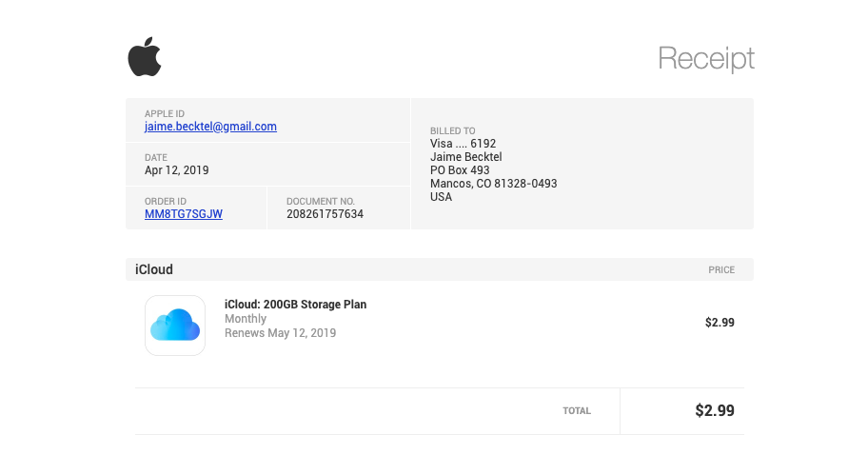Click the item price $2.99

(720, 323)
